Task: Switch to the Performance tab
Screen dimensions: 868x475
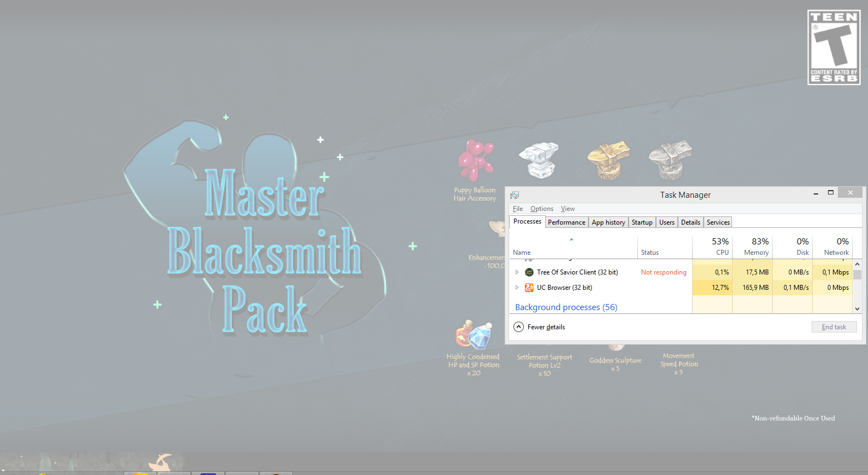Action: pyautogui.click(x=566, y=222)
